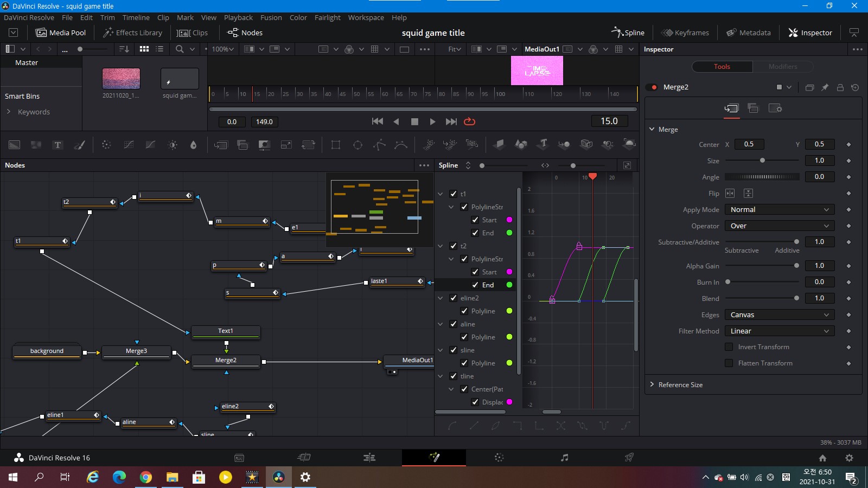The width and height of the screenshot is (868, 488).
Task: Enable Flatten Transform
Action: (729, 363)
